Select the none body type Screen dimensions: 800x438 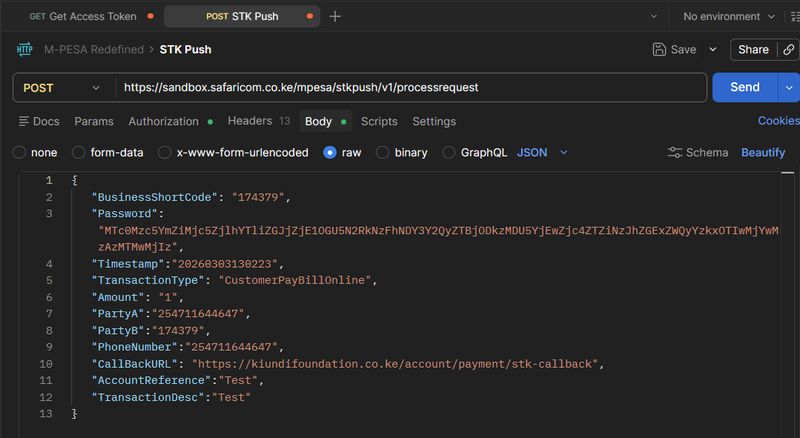tap(19, 153)
